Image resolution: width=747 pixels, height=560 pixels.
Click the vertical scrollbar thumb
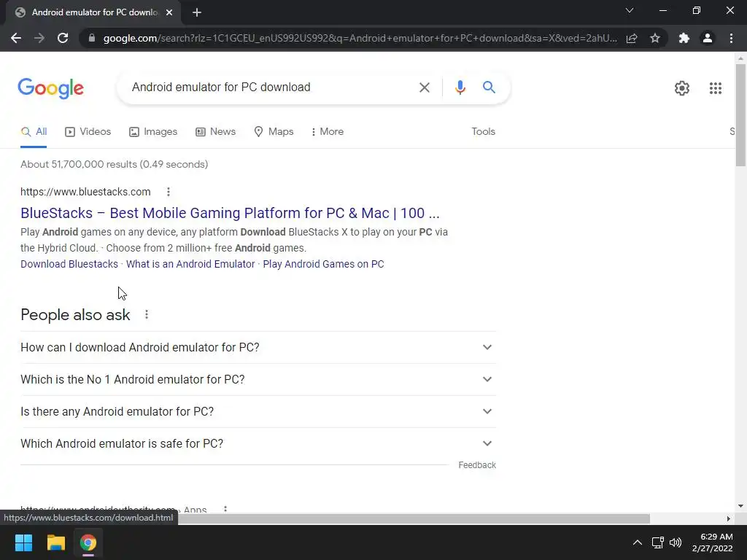(x=740, y=115)
